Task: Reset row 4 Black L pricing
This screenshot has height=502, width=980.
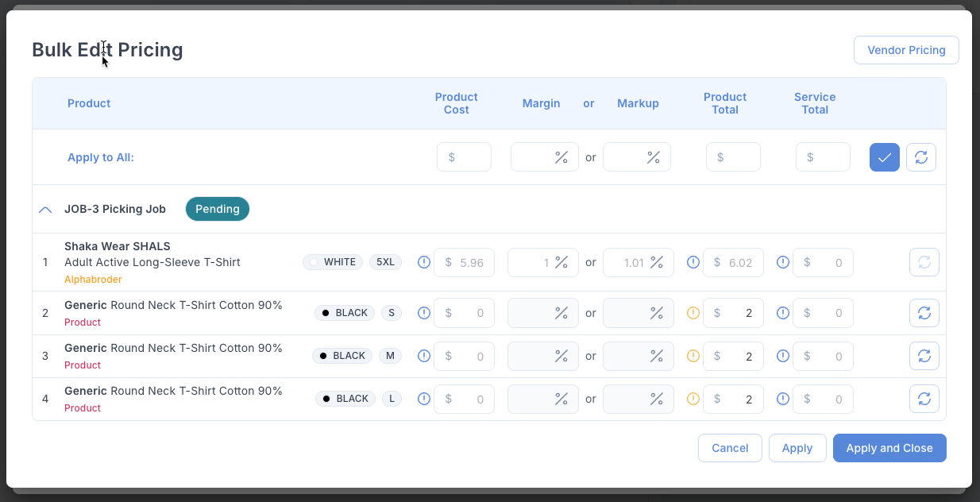Action: 924,399
